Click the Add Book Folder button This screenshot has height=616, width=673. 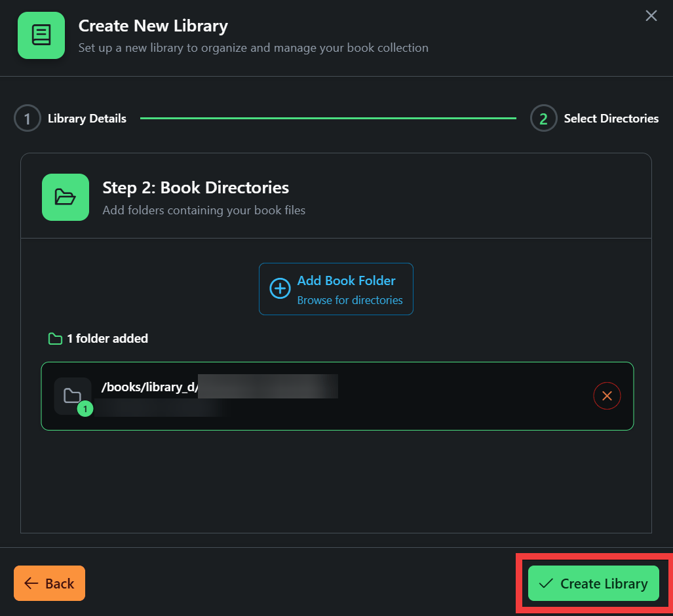[x=336, y=289]
